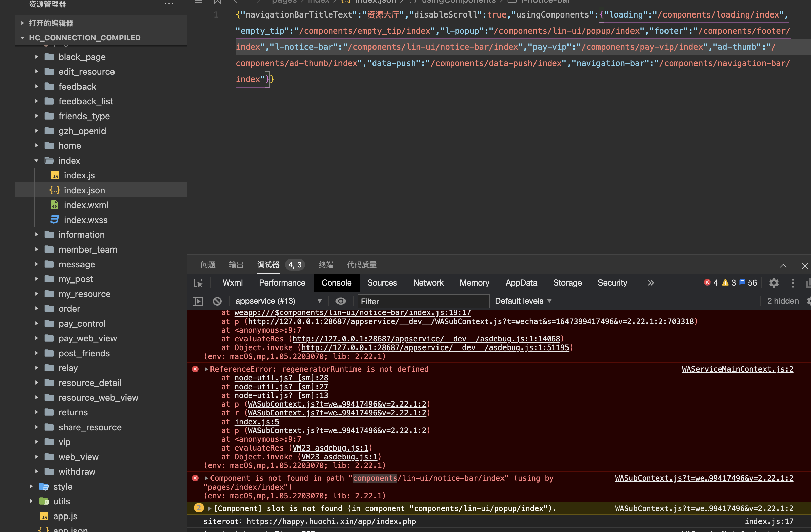Image resolution: width=811 pixels, height=532 pixels.
Task: Open devtools more options kebab menu
Action: point(793,283)
